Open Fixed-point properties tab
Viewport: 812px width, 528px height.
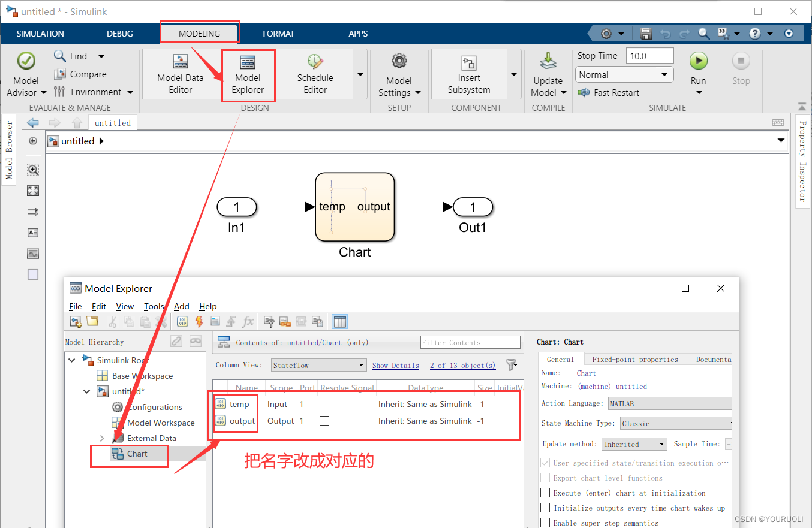coord(635,360)
